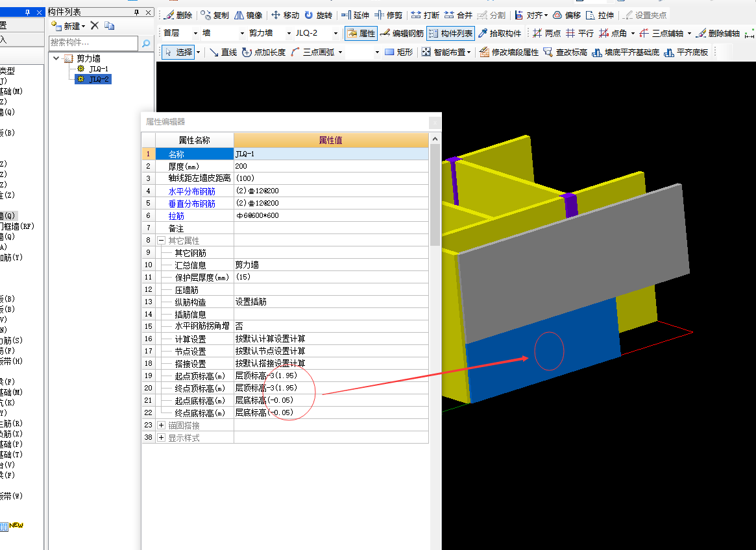Toggle the 构件列表 panel button
This screenshot has width=756, height=550.
click(x=450, y=33)
